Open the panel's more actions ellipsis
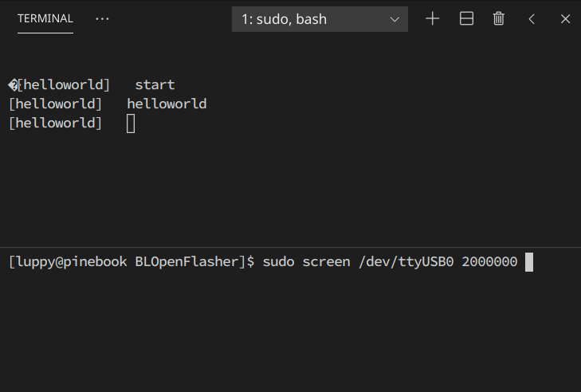Image resolution: width=581 pixels, height=392 pixels. [102, 18]
